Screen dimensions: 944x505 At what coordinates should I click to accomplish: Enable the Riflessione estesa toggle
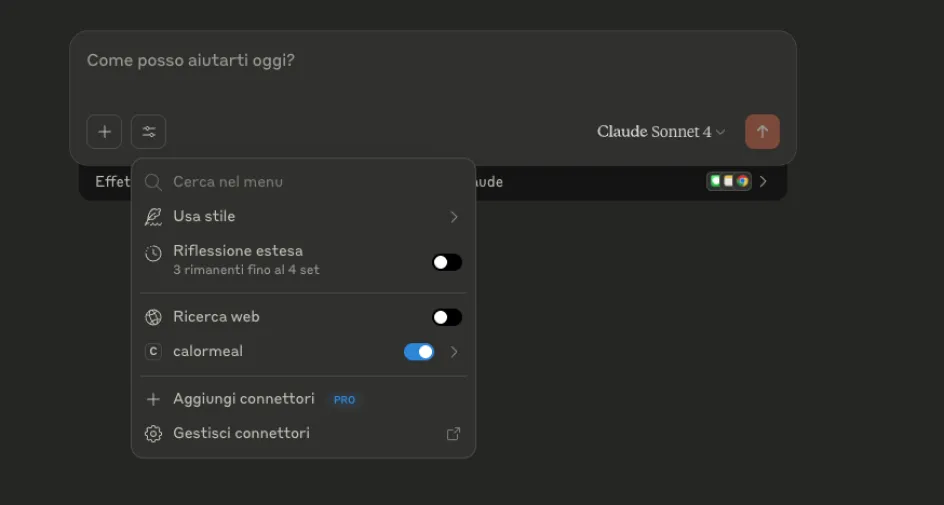(446, 262)
